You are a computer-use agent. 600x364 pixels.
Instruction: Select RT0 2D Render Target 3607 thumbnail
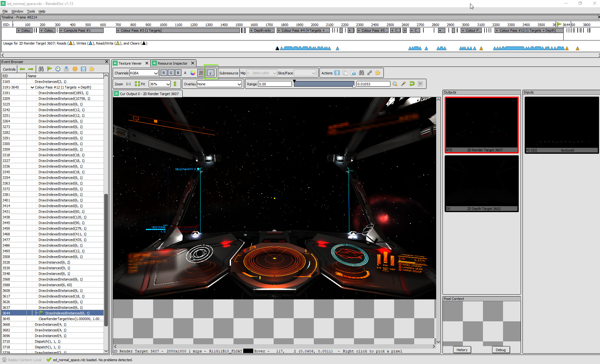click(x=482, y=125)
